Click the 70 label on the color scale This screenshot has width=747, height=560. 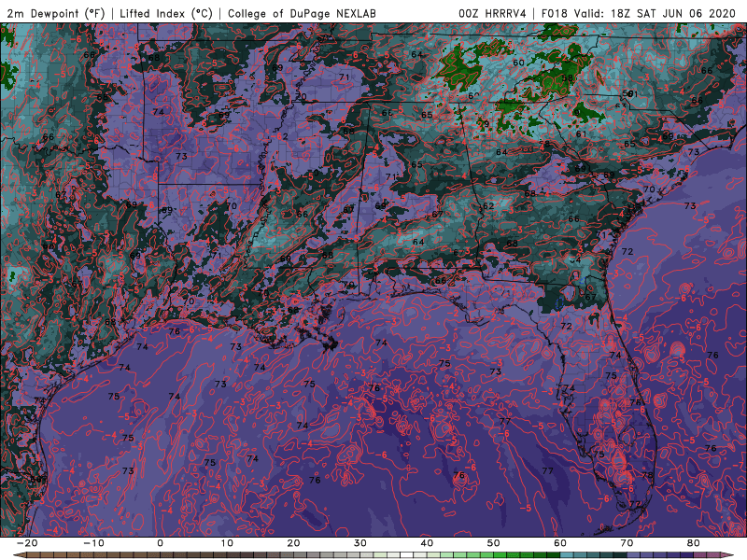627,543
